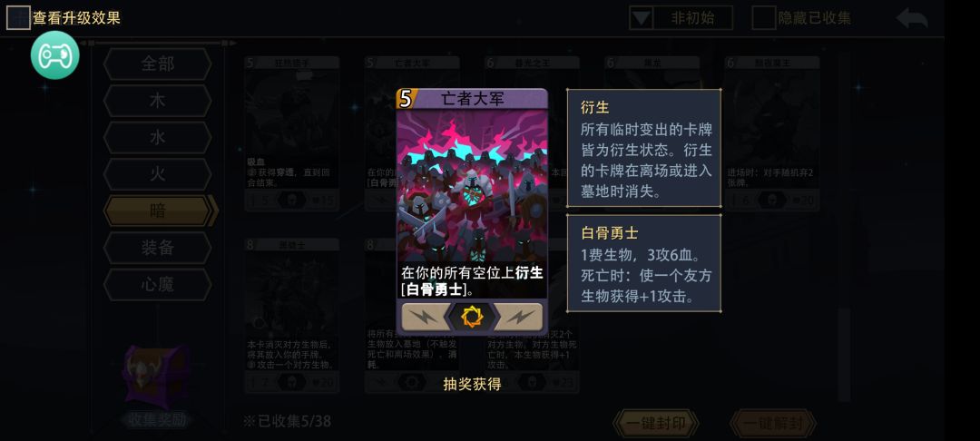Click the card list scrollbar on the right
This screenshot has width=980, height=441.
point(844,354)
